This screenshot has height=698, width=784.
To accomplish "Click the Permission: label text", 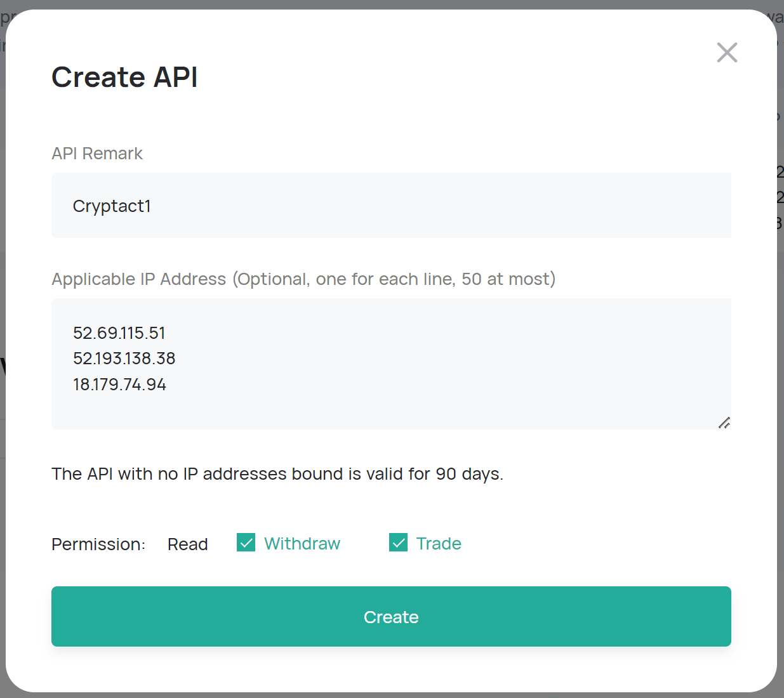I will tap(98, 544).
